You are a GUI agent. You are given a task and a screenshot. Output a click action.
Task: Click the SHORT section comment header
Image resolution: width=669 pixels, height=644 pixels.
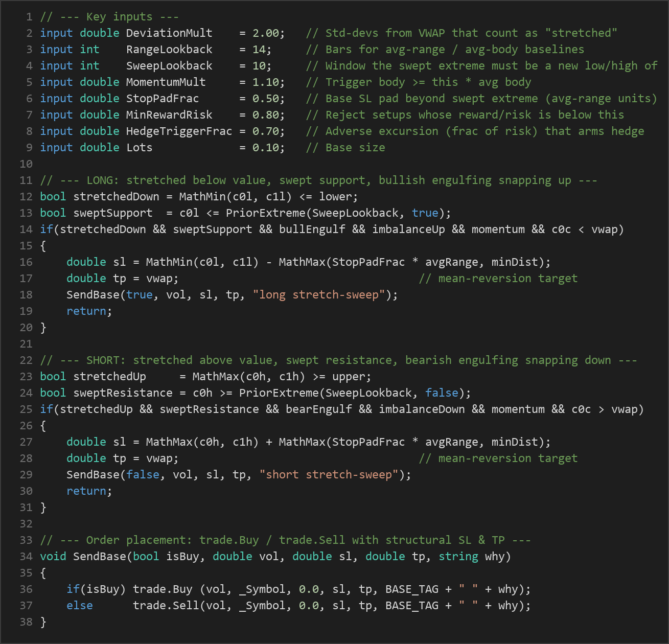pyautogui.click(x=338, y=360)
